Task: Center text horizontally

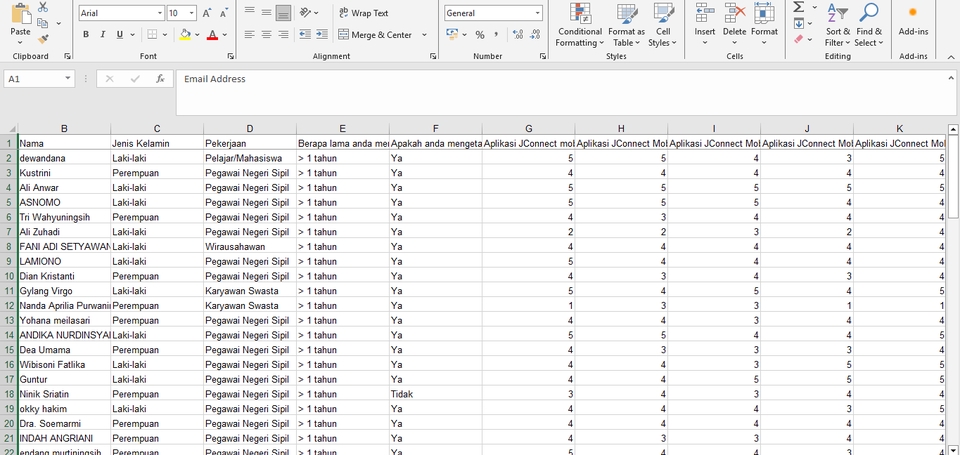Action: (x=266, y=35)
